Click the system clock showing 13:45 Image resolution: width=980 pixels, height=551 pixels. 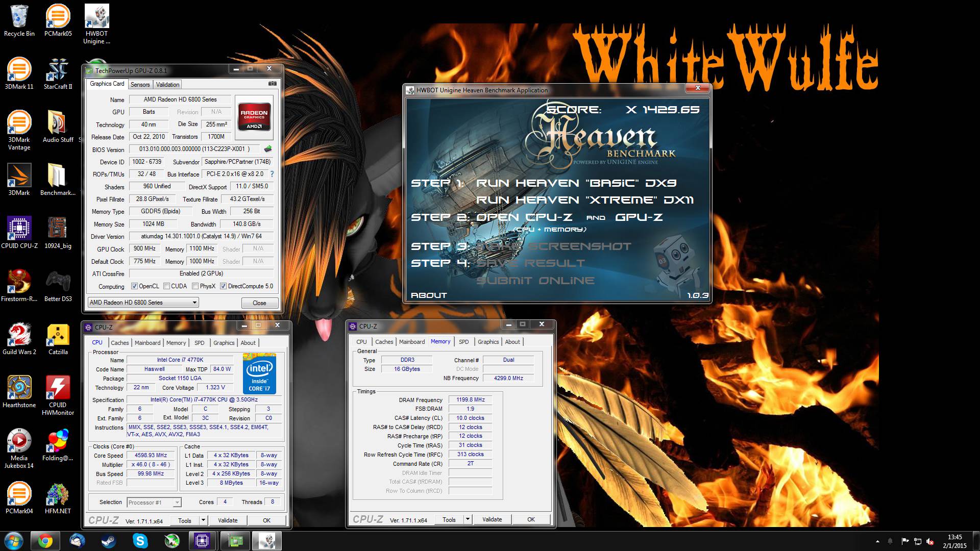(954, 541)
